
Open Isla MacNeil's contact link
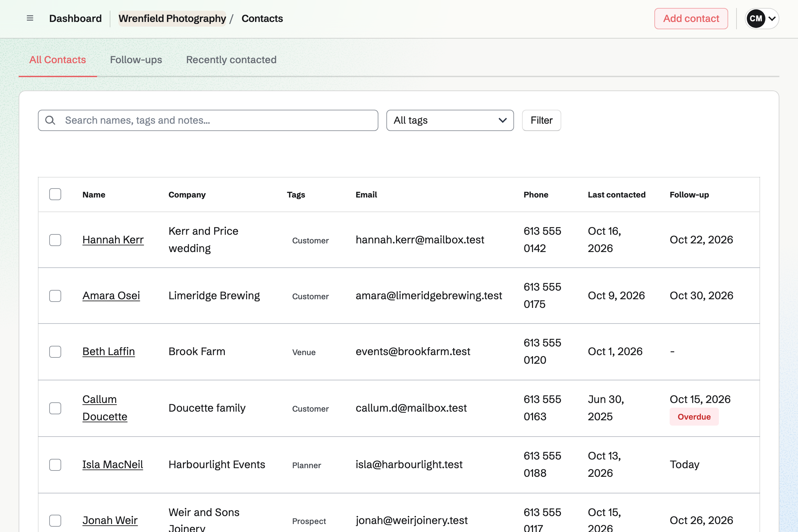[x=113, y=465]
